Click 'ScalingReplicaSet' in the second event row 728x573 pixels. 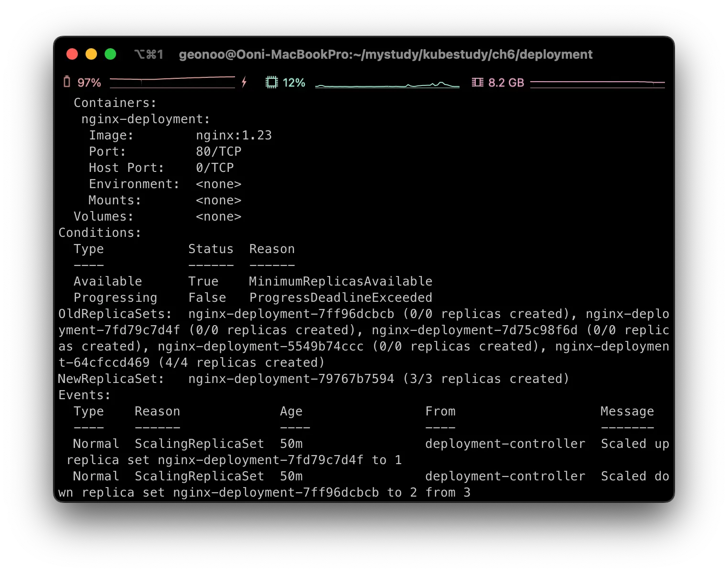coord(199,476)
